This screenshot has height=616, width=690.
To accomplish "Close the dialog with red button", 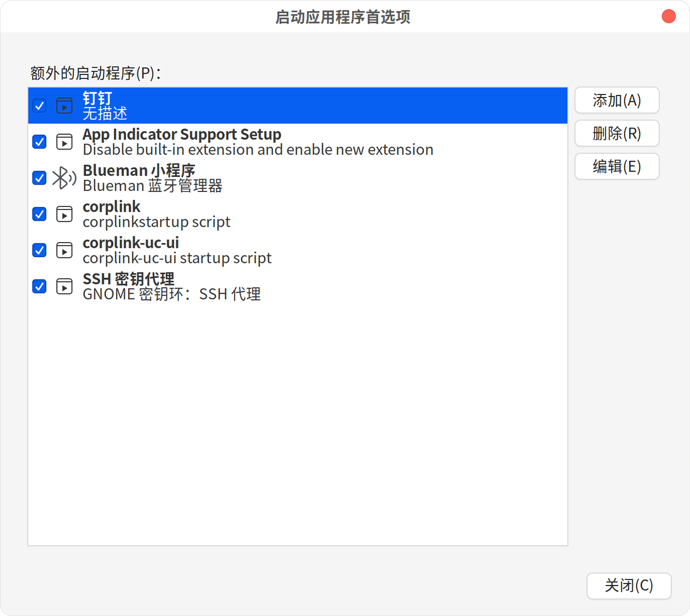I will [x=669, y=17].
